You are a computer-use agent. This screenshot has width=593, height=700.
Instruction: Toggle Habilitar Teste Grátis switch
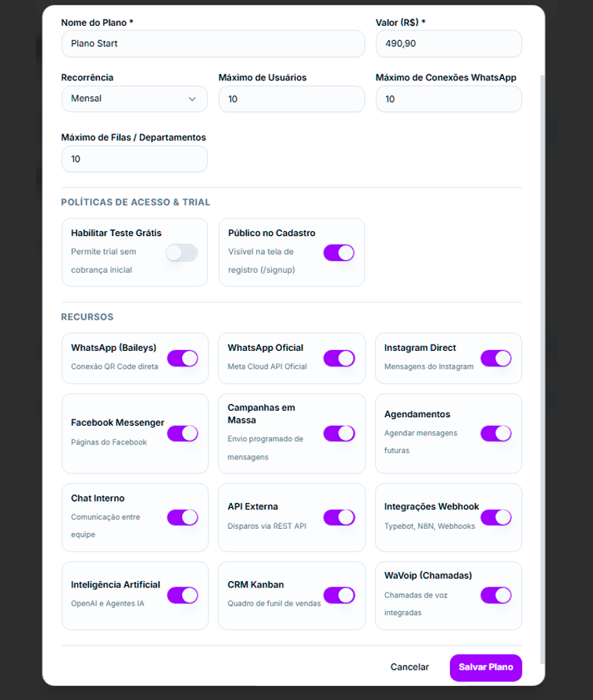tap(182, 252)
